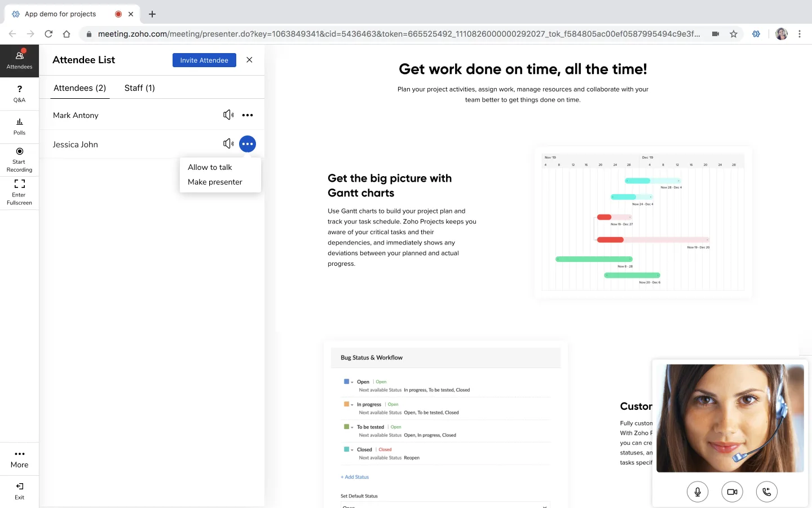
Task: Click the Set Default Status label
Action: point(359,496)
